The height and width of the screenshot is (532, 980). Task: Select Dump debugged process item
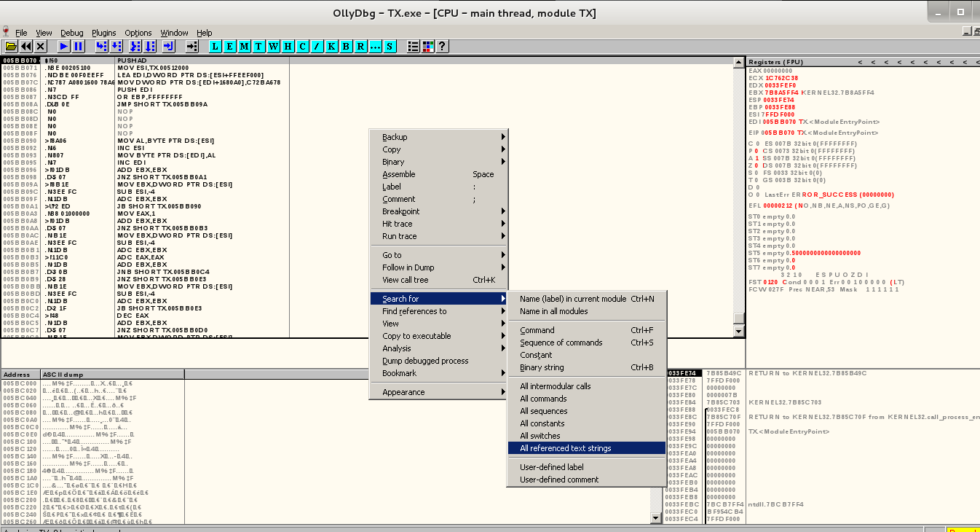point(438,361)
